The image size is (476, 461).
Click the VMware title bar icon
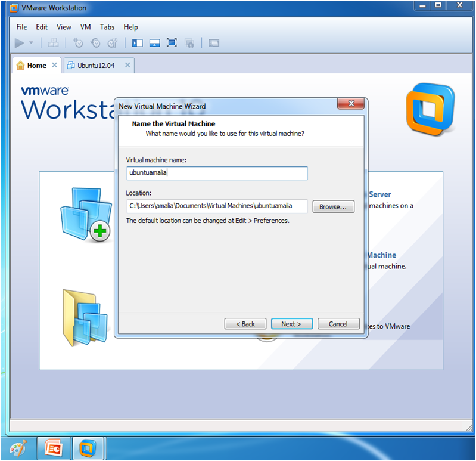coord(14,8)
